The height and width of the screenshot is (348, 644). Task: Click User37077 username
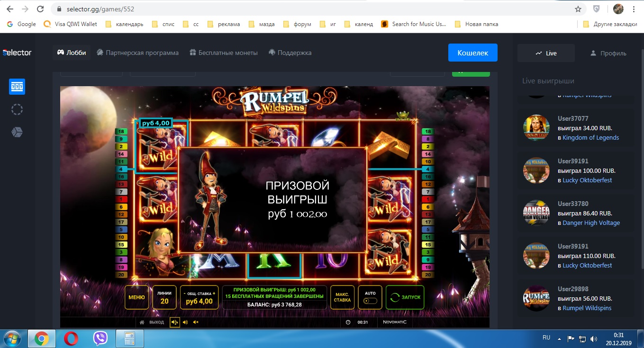point(573,118)
